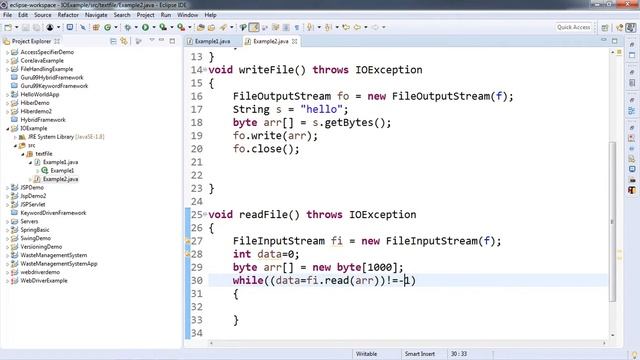640x360 pixels.
Task: Click warning marker on line 27
Action: pyautogui.click(x=187, y=241)
